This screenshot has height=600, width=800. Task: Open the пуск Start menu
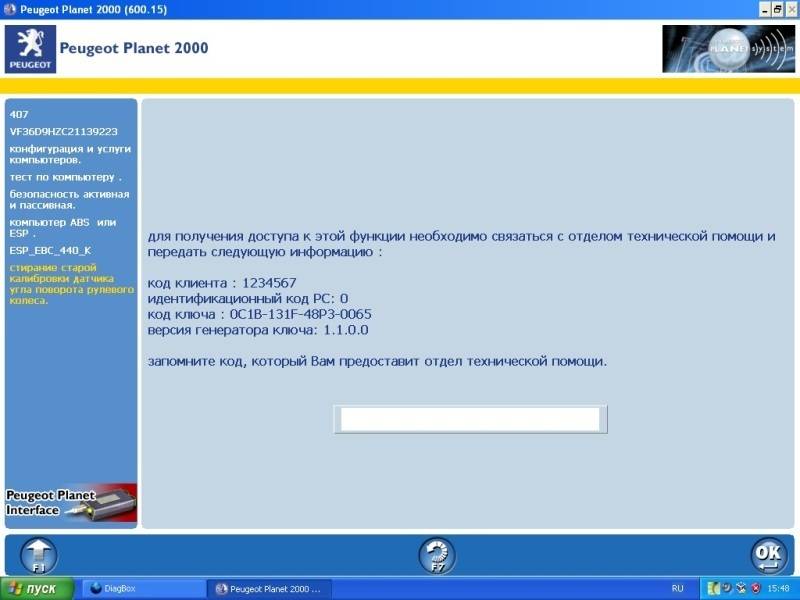click(37, 588)
